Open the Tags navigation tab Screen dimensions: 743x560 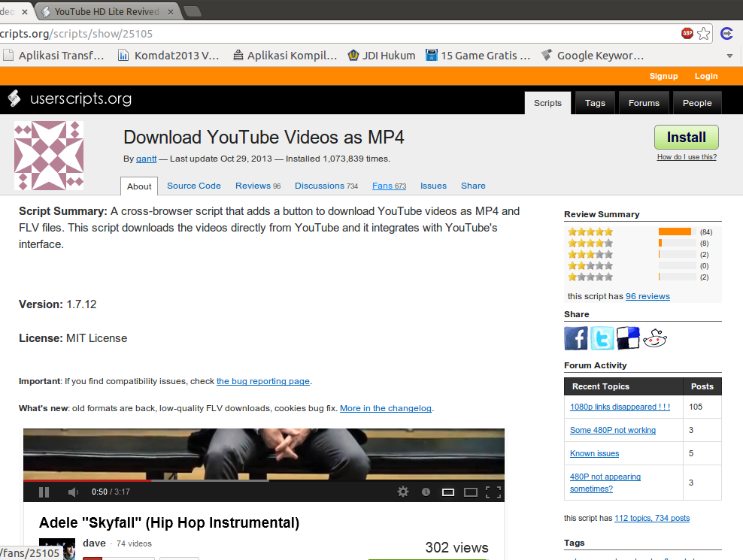595,103
